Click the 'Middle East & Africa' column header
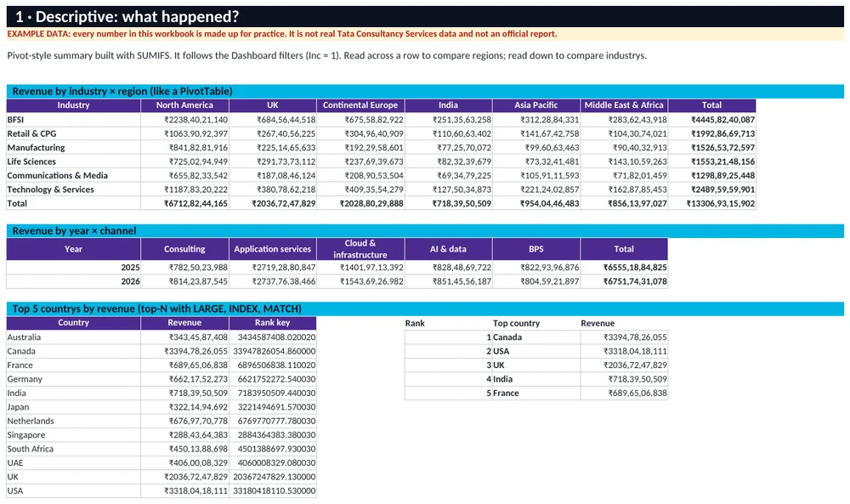This screenshot has height=504, width=850. tap(624, 105)
